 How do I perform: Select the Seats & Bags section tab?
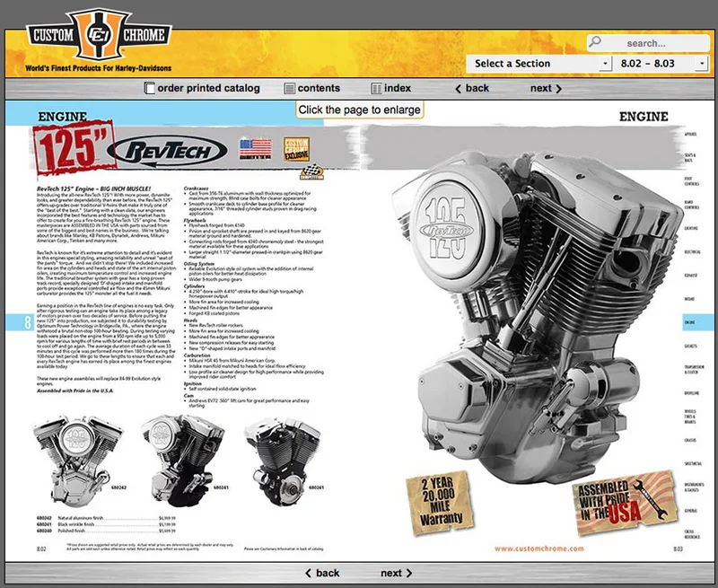[x=690, y=158]
